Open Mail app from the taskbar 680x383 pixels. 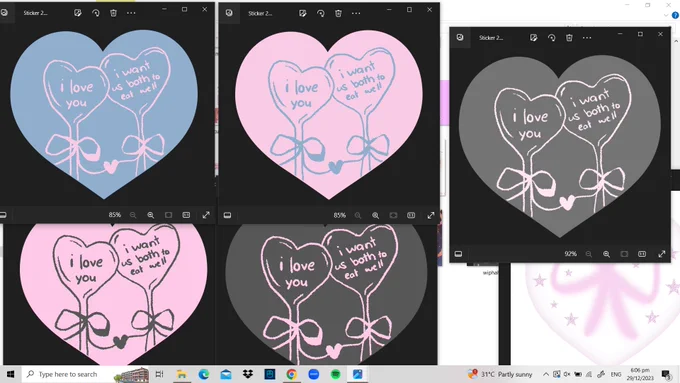click(x=226, y=374)
